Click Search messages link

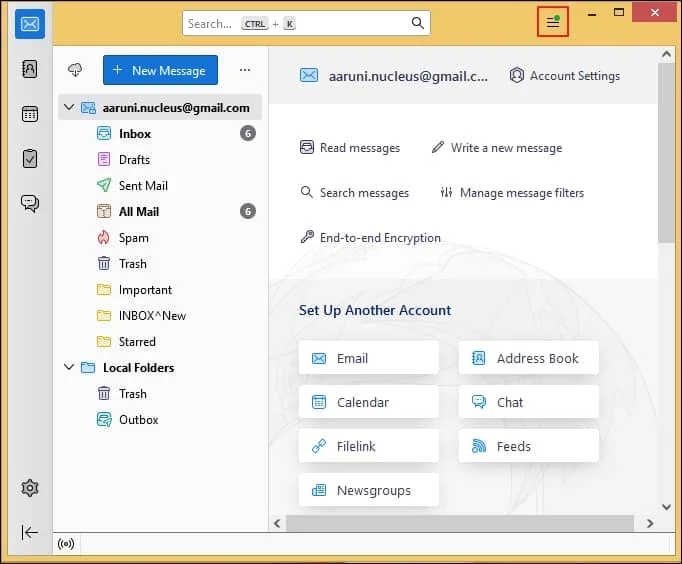pos(354,193)
